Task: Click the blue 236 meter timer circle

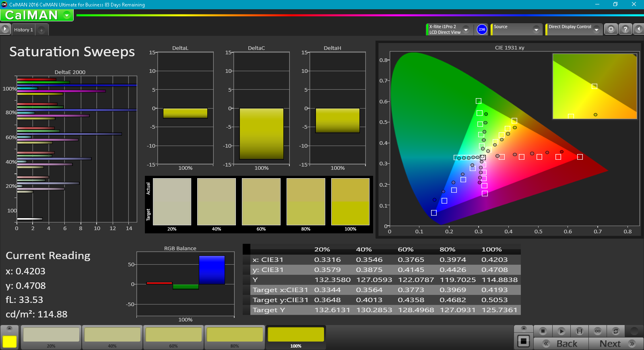Action: point(482,29)
